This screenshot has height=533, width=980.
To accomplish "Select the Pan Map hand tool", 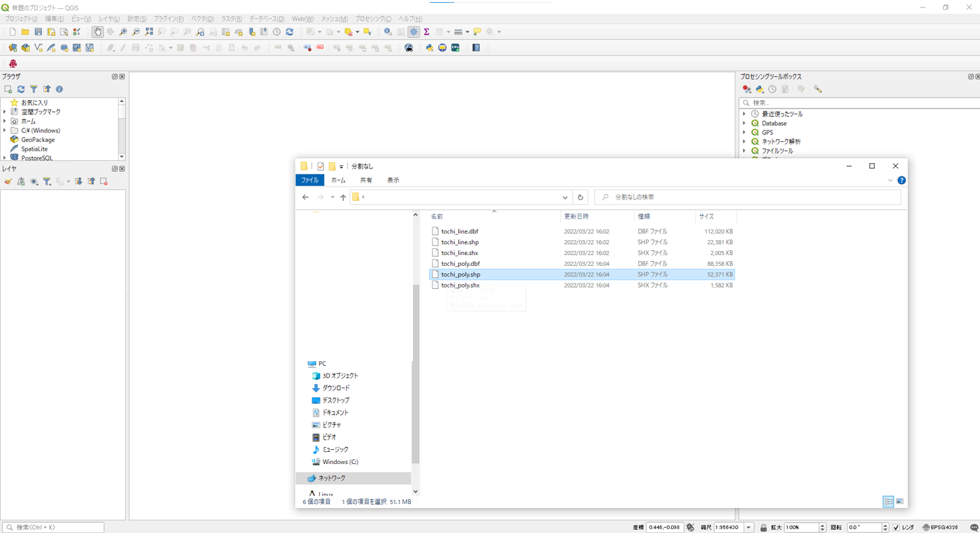I will pos(97,32).
